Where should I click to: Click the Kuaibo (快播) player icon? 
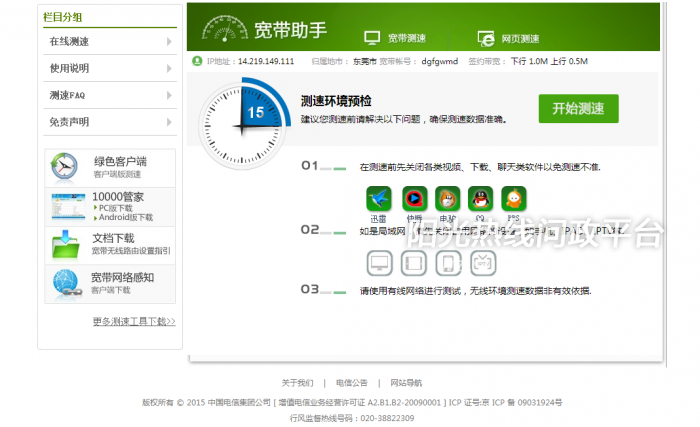pos(414,198)
